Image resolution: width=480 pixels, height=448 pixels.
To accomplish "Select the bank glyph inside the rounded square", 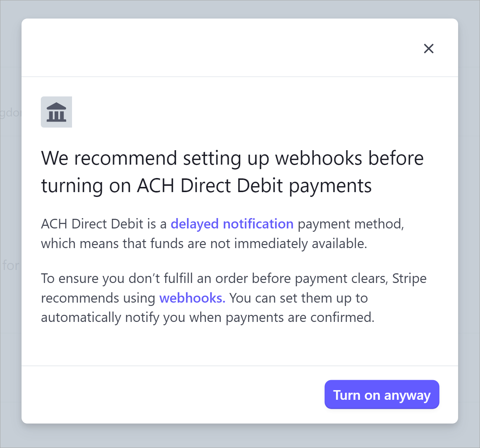I will pos(56,112).
